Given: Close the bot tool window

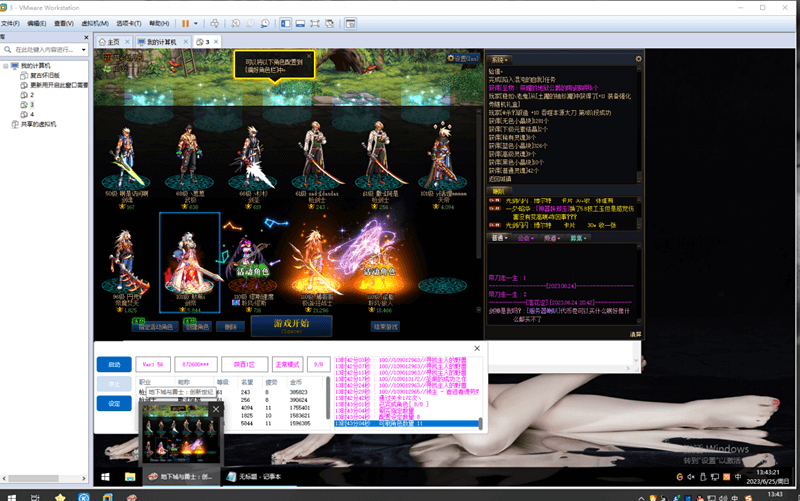Looking at the screenshot, I should (477, 348).
